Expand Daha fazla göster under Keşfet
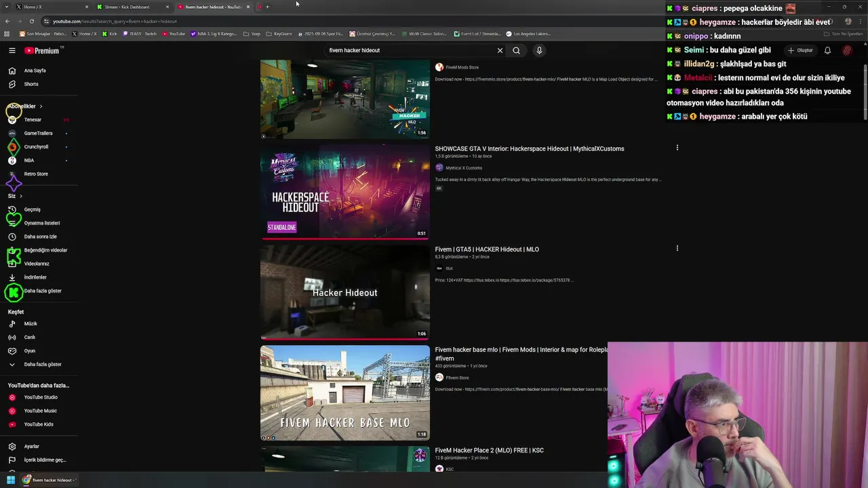The height and width of the screenshot is (488, 868). (39, 365)
